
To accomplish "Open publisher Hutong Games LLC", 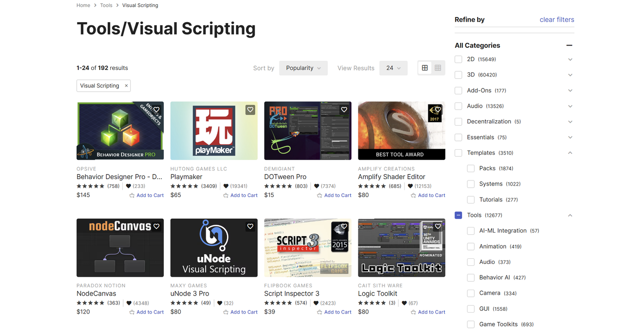I will point(199,169).
